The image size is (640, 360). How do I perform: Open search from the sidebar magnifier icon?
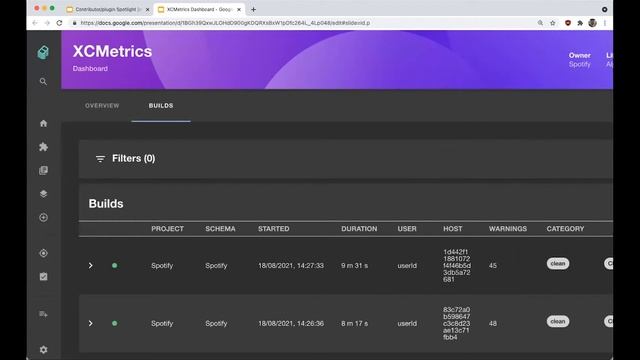[x=43, y=82]
